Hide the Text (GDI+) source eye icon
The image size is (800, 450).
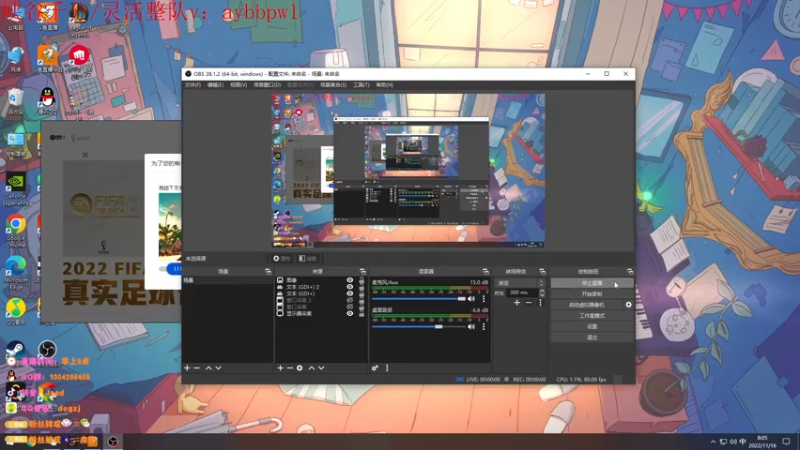[349, 293]
